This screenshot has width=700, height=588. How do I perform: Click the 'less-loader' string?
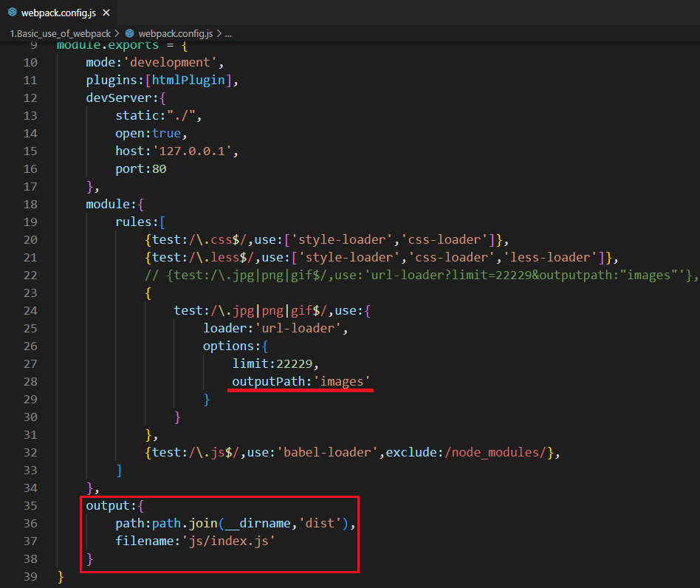tap(550, 258)
